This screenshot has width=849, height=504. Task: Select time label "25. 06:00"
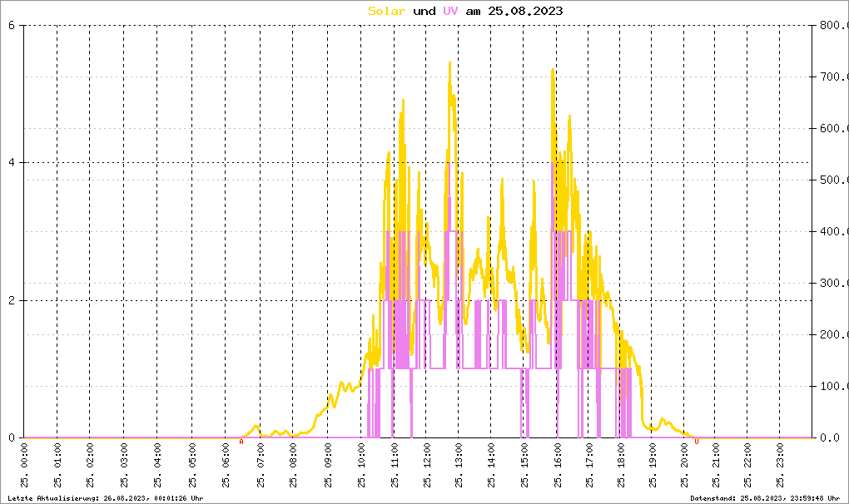coord(226,466)
